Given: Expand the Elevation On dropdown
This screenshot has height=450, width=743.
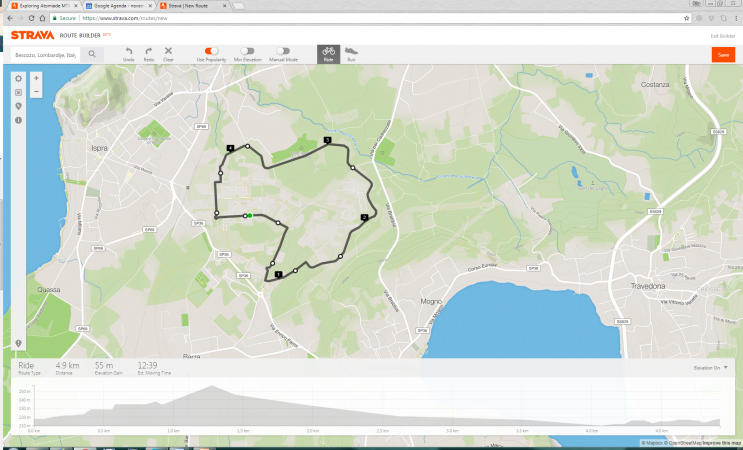Looking at the screenshot, I should 710,368.
